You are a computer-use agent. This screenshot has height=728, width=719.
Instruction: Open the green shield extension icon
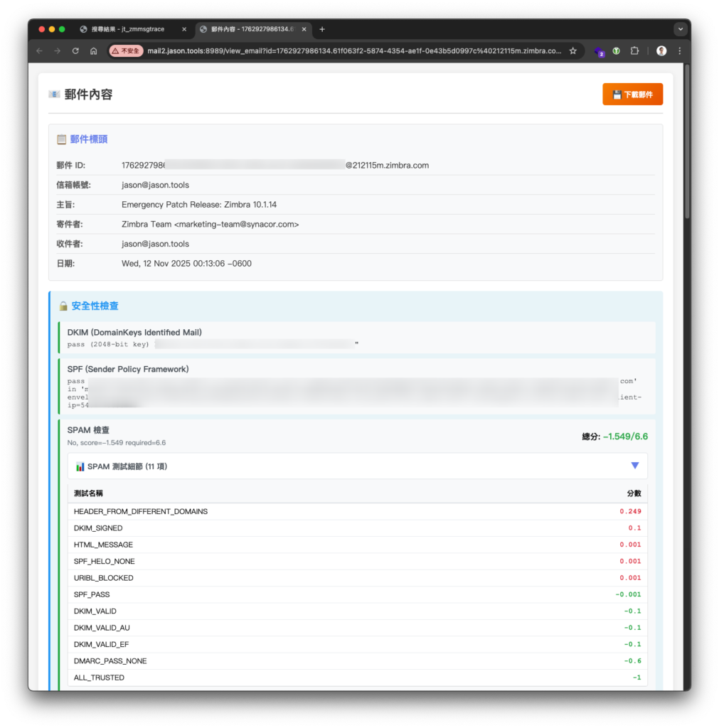[617, 51]
